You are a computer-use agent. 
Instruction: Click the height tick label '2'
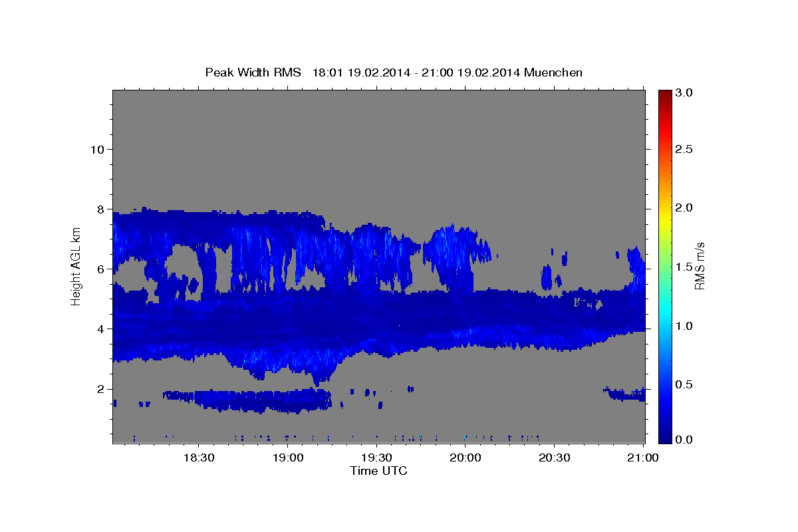[100, 389]
